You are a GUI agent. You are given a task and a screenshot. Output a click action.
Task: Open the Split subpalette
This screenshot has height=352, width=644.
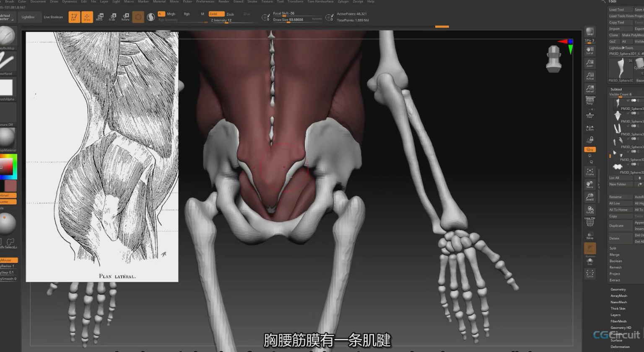coord(613,248)
